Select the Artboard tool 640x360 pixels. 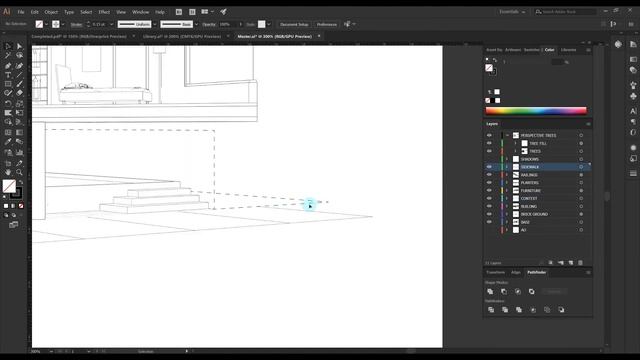click(x=8, y=163)
